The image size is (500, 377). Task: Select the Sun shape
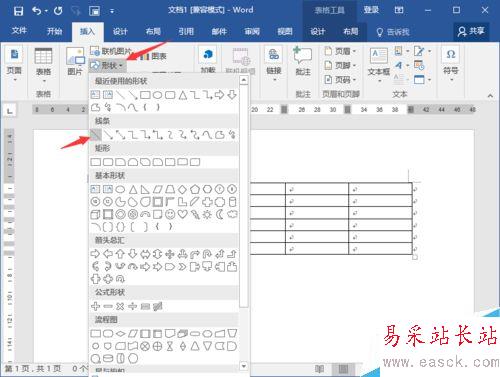pos(207,214)
